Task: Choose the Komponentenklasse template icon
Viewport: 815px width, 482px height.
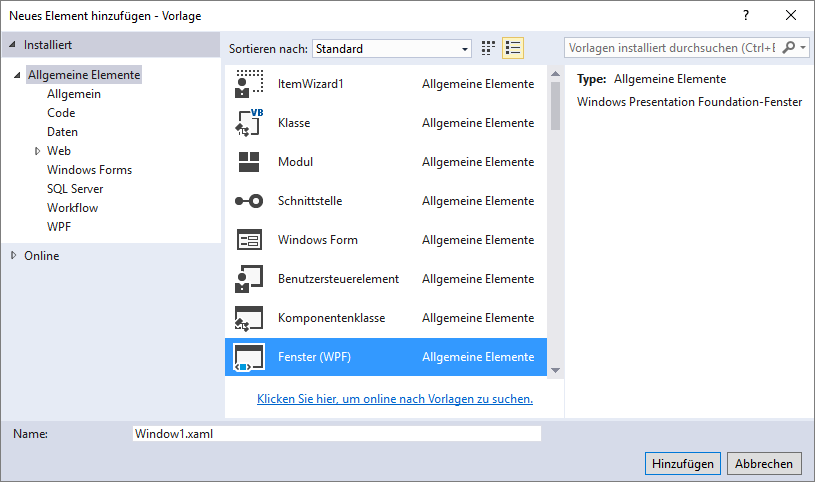Action: click(x=248, y=318)
